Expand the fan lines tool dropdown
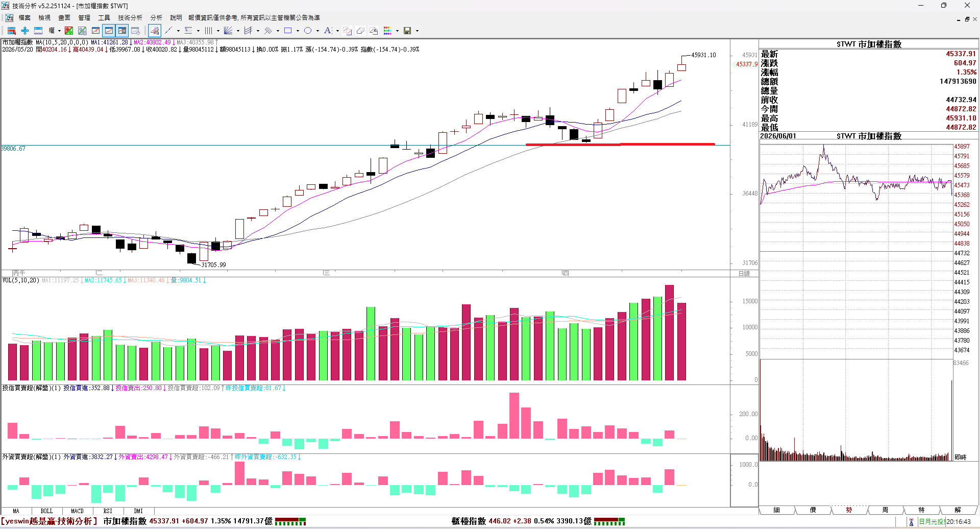 (238, 31)
